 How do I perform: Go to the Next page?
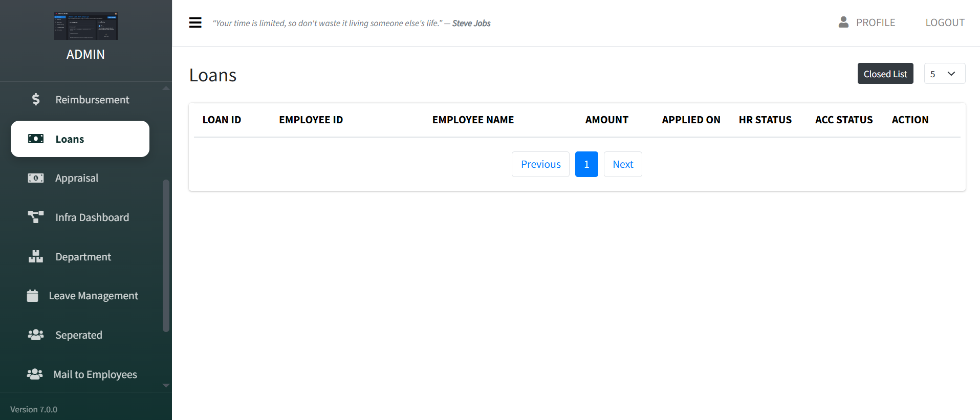pyautogui.click(x=622, y=164)
